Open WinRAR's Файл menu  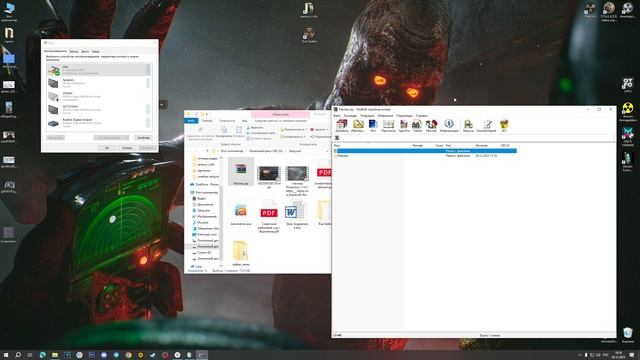[337, 116]
